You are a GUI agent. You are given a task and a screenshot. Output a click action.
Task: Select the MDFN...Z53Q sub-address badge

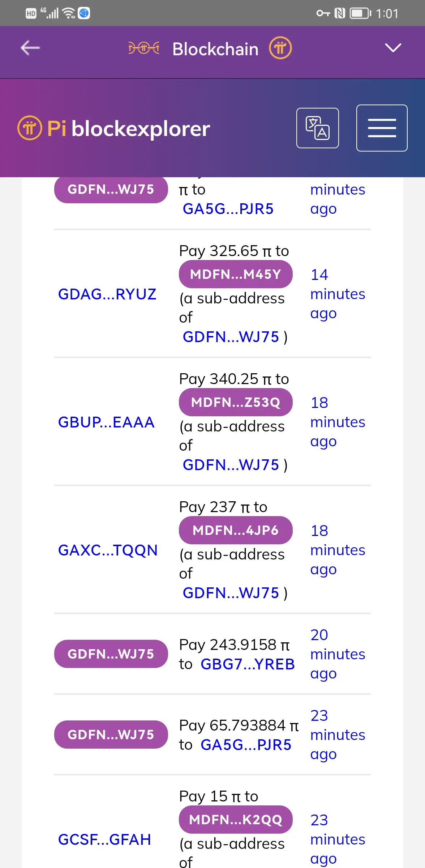point(235,402)
